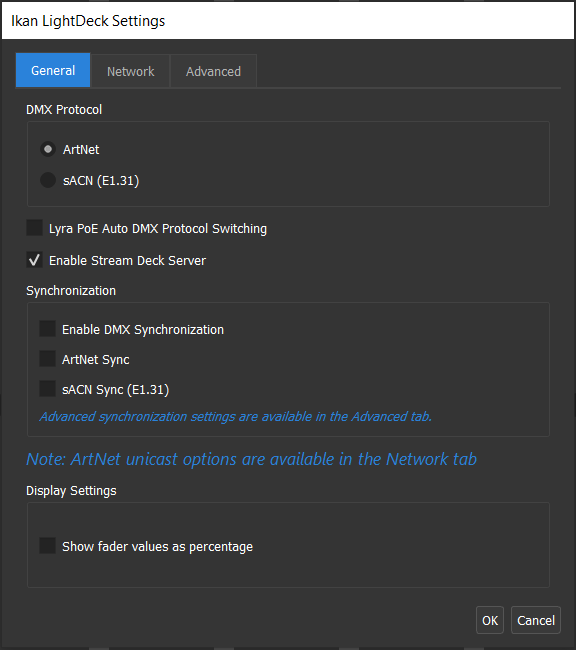576x650 pixels.
Task: Enable Show fader values as percentage
Action: (x=47, y=546)
